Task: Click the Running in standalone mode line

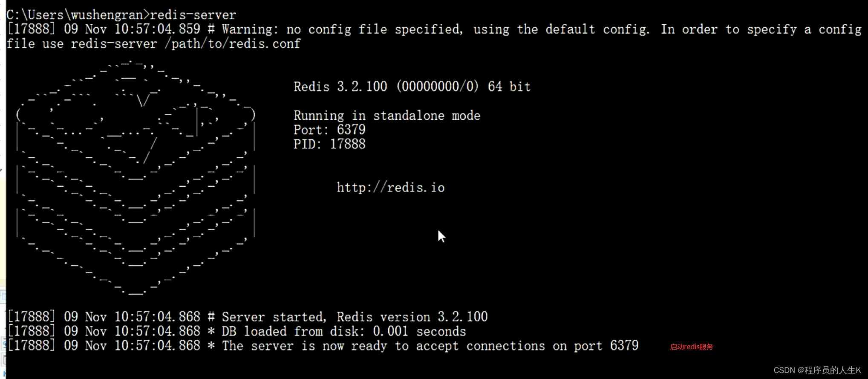Action: coord(386,116)
